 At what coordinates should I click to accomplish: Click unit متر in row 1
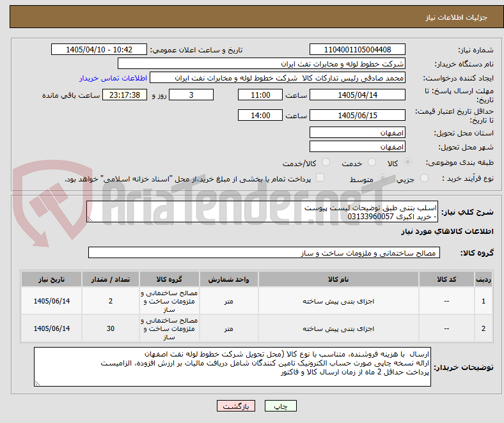(228, 301)
